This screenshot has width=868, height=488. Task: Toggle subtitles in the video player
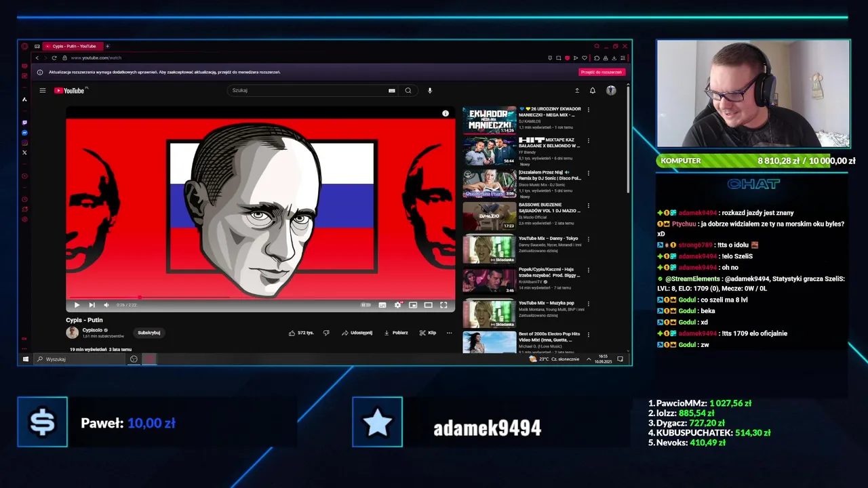[382, 305]
